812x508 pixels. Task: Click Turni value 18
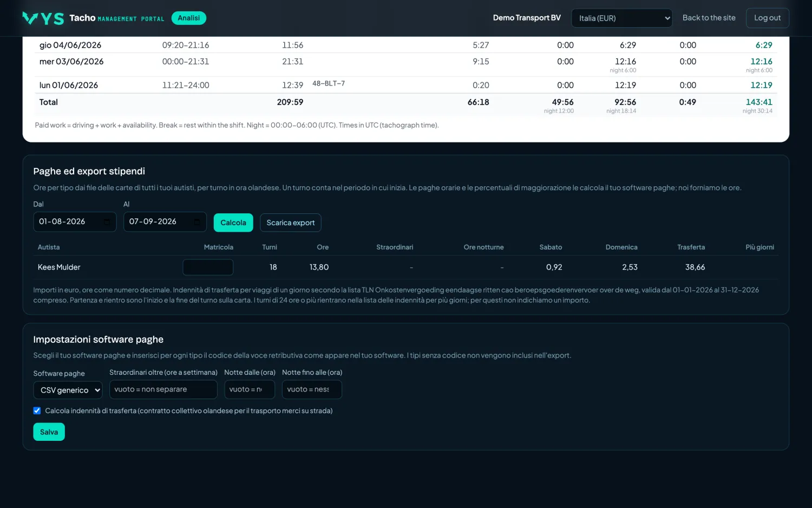click(x=273, y=267)
